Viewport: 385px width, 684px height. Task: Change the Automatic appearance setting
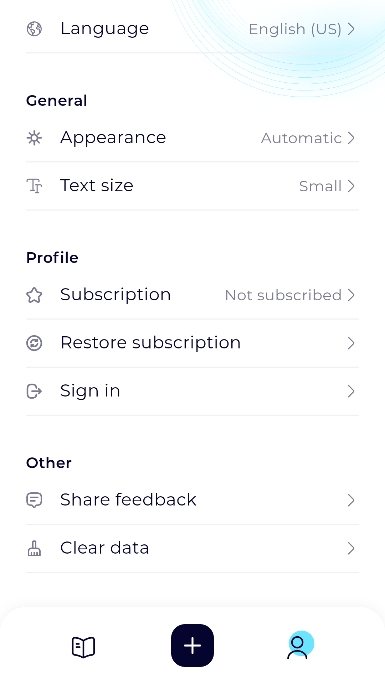(x=307, y=138)
